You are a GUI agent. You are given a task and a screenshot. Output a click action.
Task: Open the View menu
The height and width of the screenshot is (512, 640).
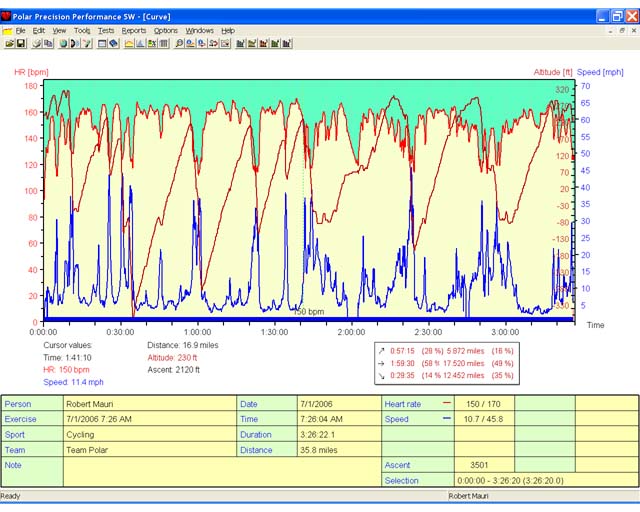point(59,31)
